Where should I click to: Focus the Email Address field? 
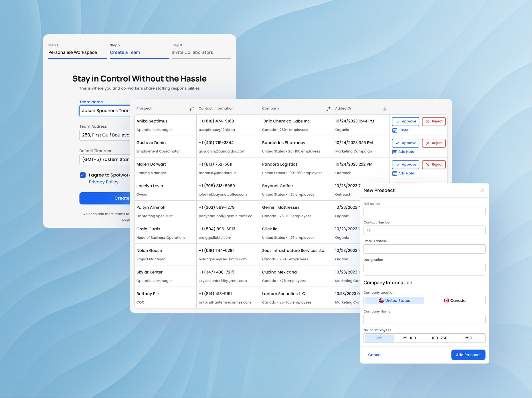[x=424, y=249]
